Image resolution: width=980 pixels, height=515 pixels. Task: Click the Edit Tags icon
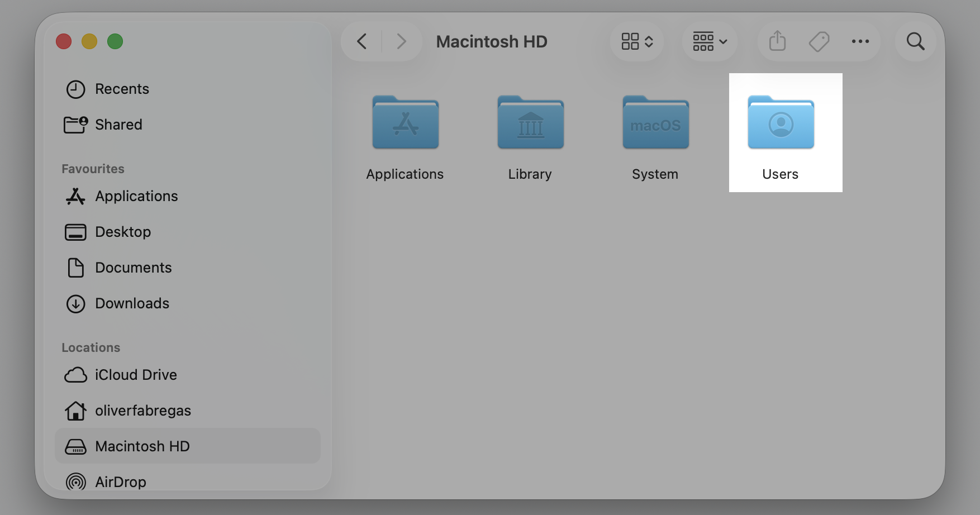(x=819, y=41)
